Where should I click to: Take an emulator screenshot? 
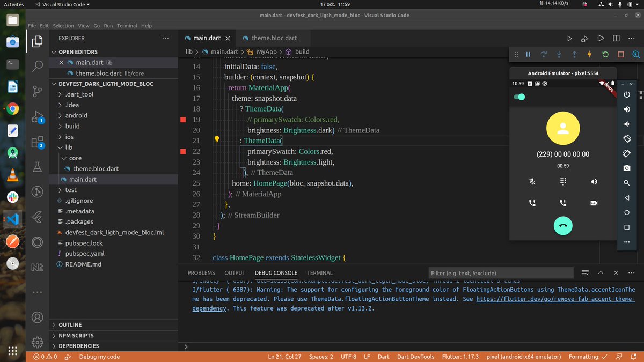(626, 168)
